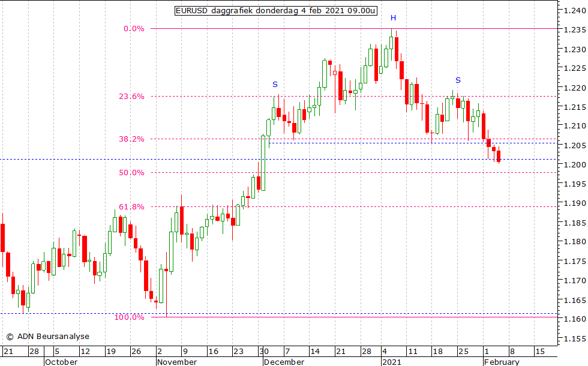Click price axis value 1.155

pos(575,338)
